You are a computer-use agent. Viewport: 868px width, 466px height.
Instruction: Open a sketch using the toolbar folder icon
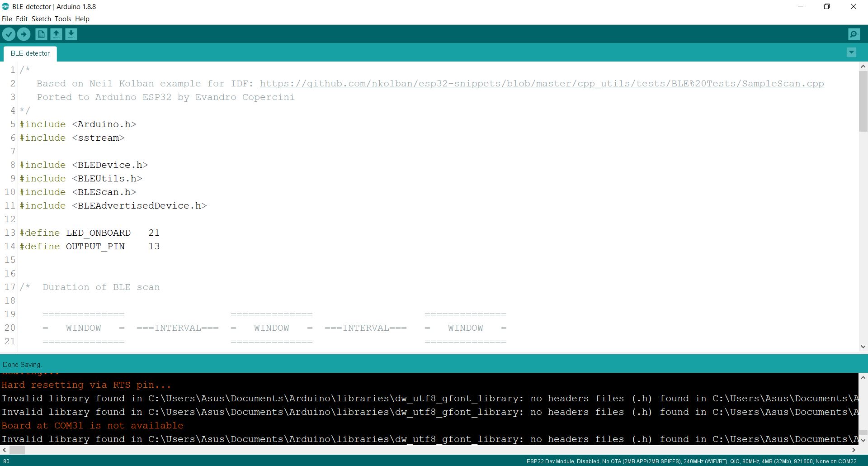click(x=56, y=34)
